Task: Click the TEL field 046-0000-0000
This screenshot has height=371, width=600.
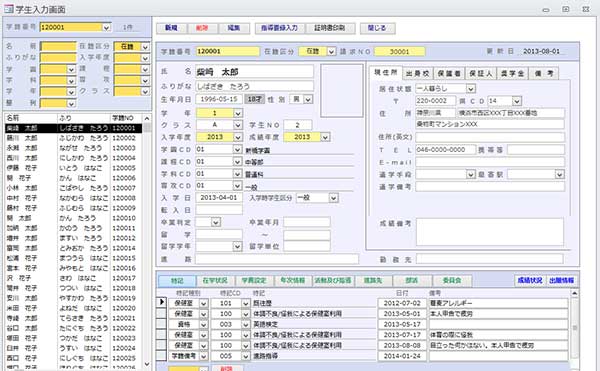Action: (x=445, y=150)
